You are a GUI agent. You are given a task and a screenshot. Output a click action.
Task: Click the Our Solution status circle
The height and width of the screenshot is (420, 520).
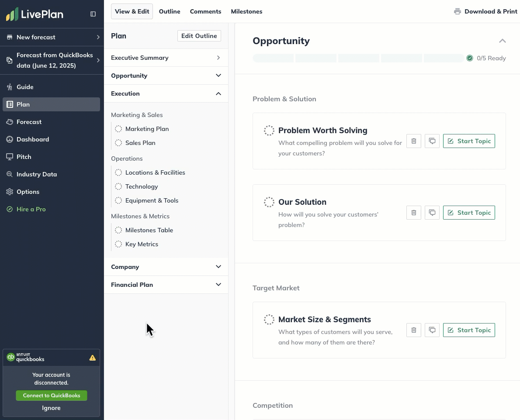point(269,202)
